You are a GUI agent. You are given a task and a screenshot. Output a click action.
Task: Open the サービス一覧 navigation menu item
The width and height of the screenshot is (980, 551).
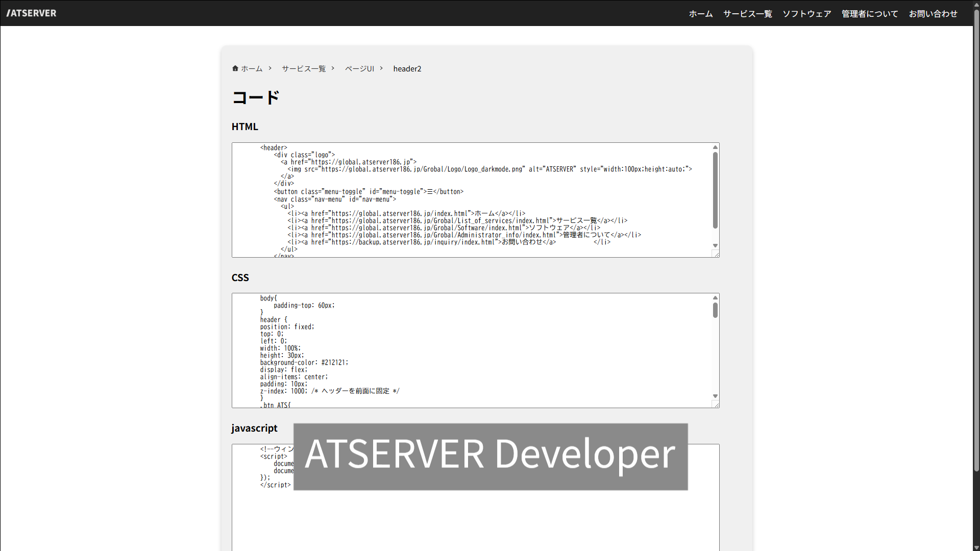747,14
